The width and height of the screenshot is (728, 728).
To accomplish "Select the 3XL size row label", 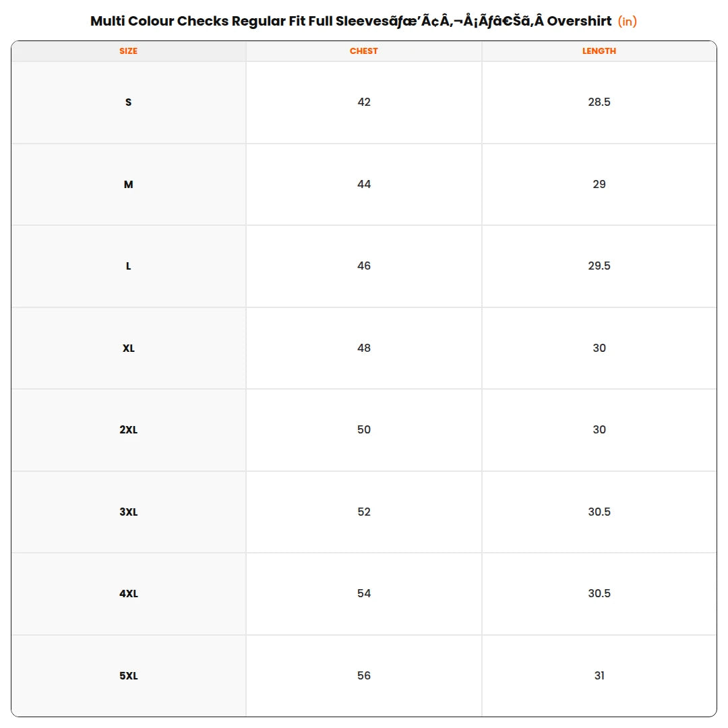I will [129, 512].
